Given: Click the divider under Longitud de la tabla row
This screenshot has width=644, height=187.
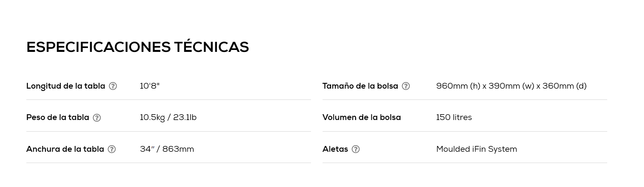Looking at the screenshot, I should (168, 100).
